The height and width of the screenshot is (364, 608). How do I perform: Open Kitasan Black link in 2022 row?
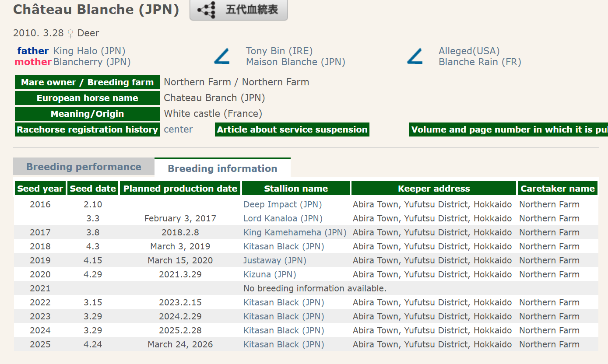[284, 302]
